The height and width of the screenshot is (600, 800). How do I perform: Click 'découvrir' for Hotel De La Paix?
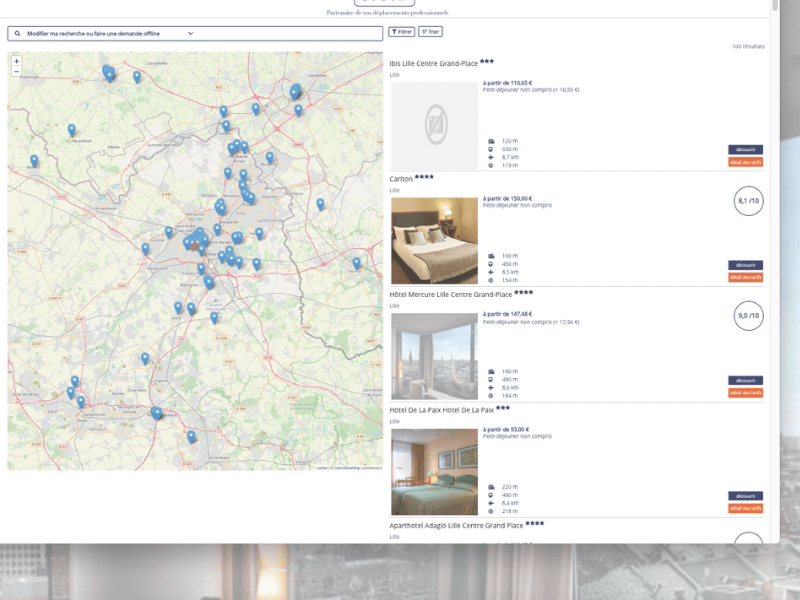click(745, 496)
